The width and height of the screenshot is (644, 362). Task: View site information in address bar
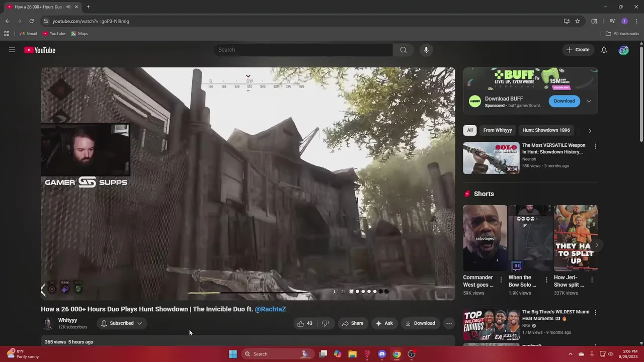tap(45, 21)
